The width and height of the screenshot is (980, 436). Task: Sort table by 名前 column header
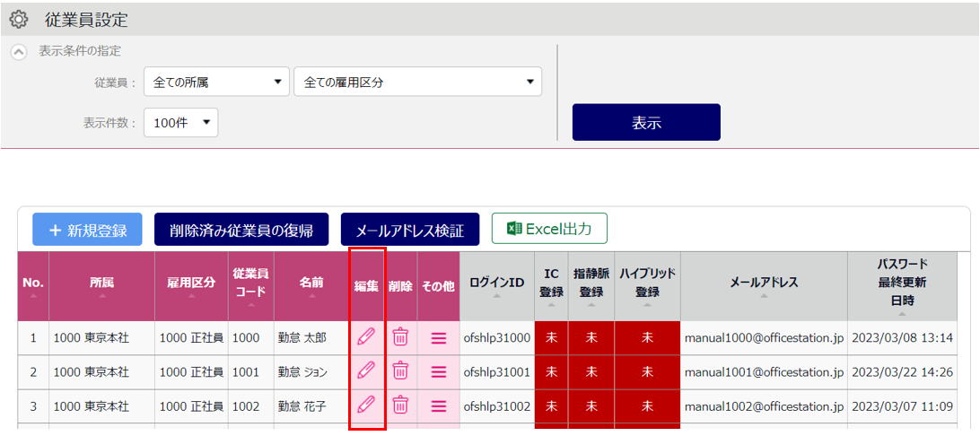coord(311,286)
